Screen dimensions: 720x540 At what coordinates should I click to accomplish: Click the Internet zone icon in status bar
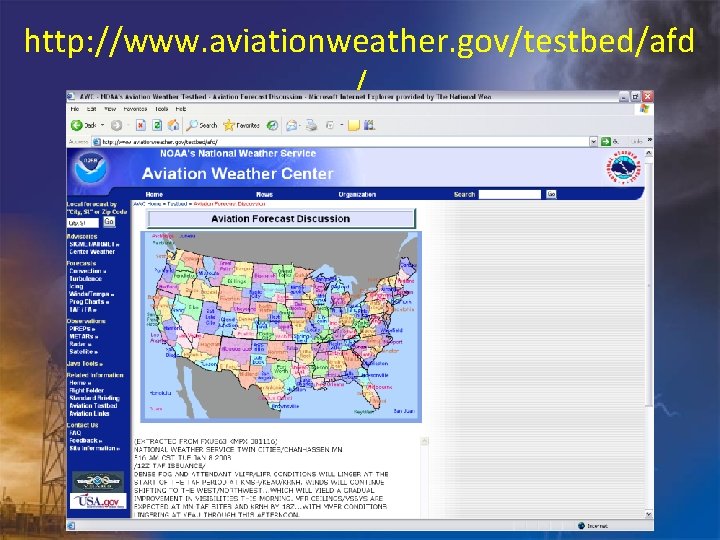coord(581,526)
